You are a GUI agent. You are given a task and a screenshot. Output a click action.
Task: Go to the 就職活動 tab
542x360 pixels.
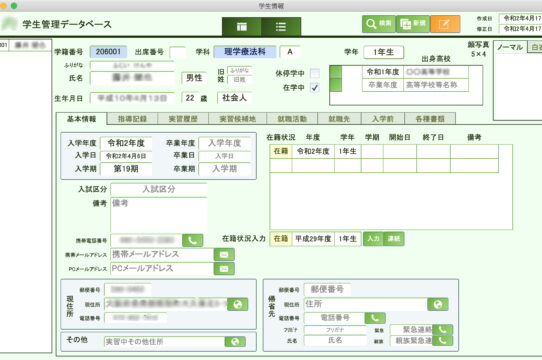[x=292, y=119]
